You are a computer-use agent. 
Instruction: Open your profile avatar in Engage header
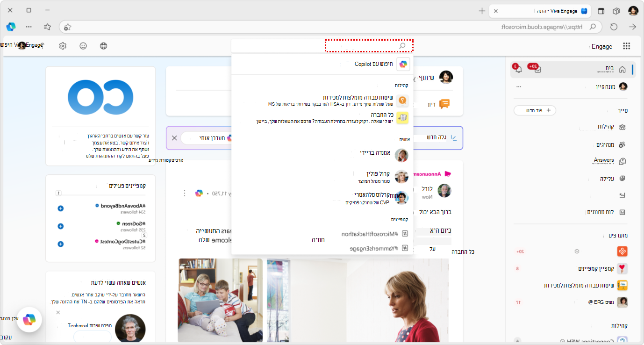(x=21, y=45)
